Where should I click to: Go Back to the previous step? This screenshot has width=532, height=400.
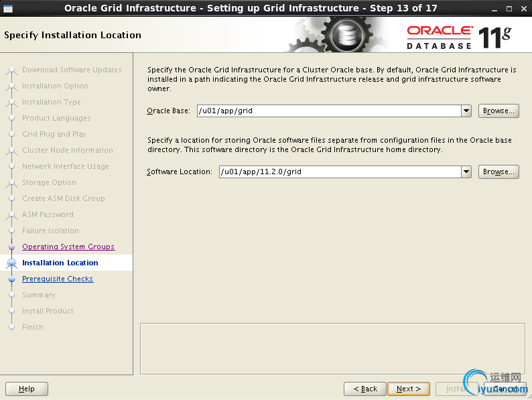[365, 389]
